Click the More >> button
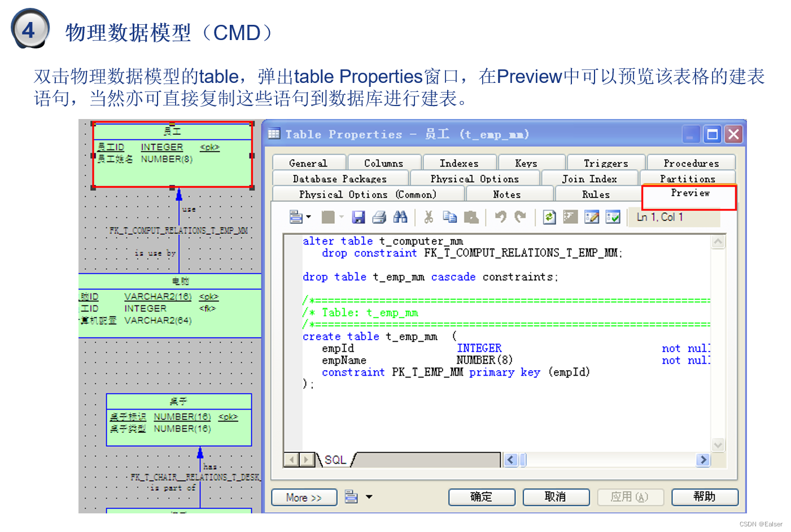 click(x=304, y=498)
